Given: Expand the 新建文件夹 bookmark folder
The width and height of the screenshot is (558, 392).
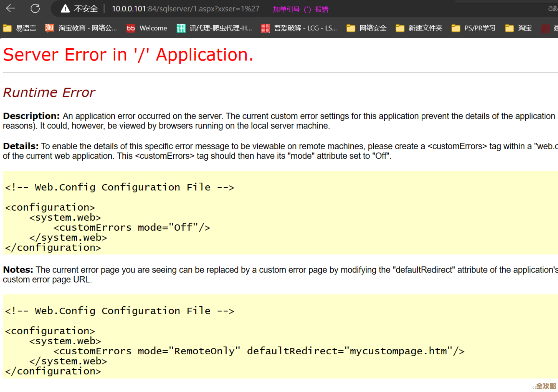Looking at the screenshot, I should [x=419, y=28].
